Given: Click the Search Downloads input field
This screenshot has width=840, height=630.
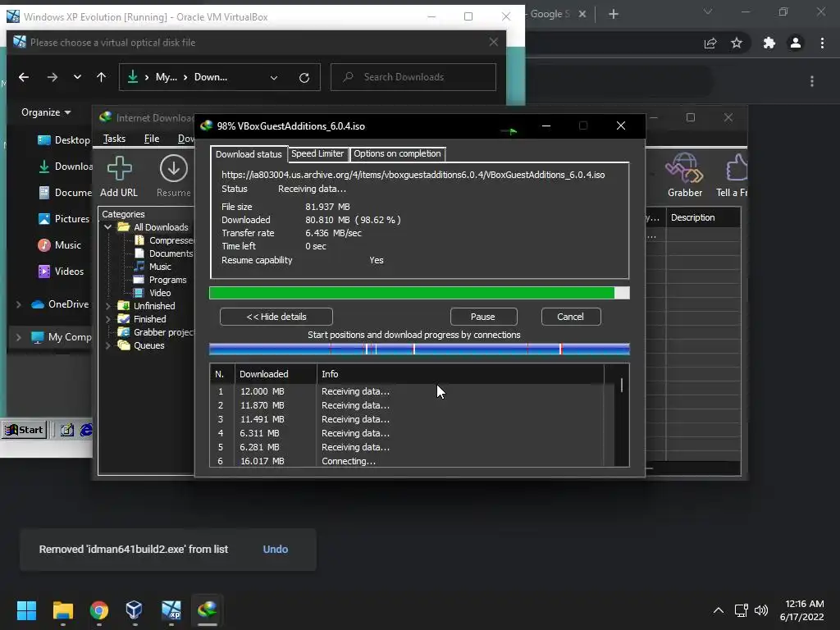Looking at the screenshot, I should click(x=413, y=77).
